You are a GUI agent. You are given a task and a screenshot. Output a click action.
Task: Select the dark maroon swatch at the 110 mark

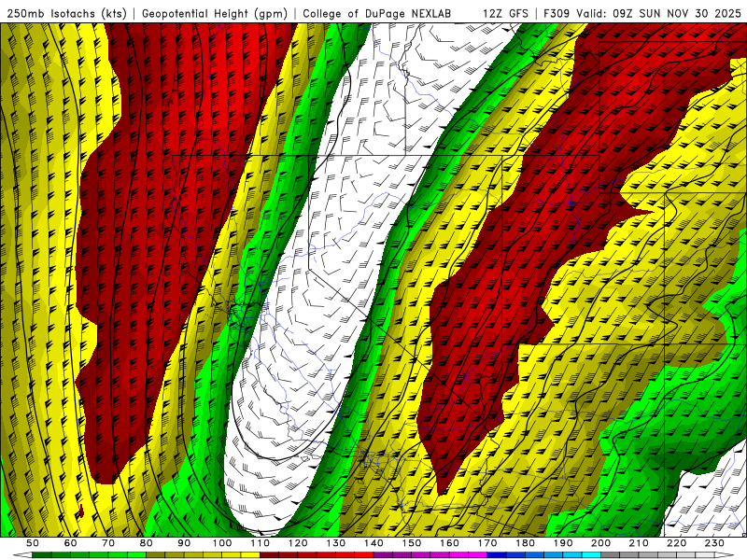pos(269,555)
